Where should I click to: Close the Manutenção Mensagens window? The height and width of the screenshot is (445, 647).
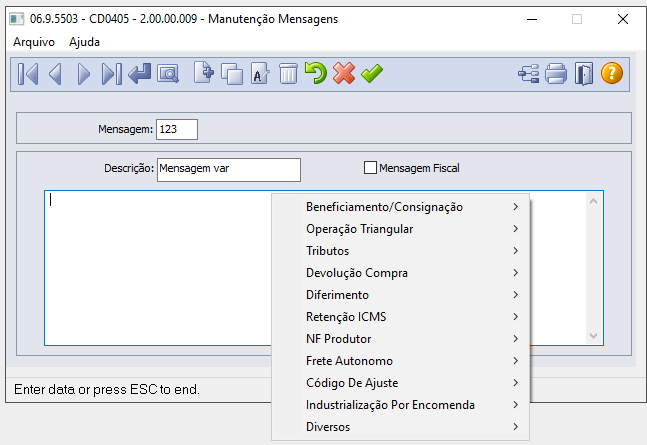tap(623, 19)
